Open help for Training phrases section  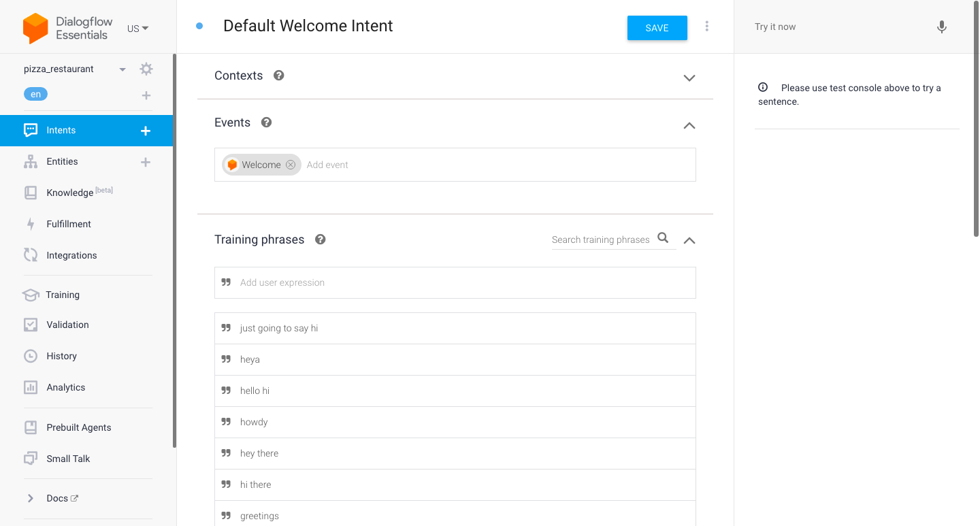pos(321,240)
